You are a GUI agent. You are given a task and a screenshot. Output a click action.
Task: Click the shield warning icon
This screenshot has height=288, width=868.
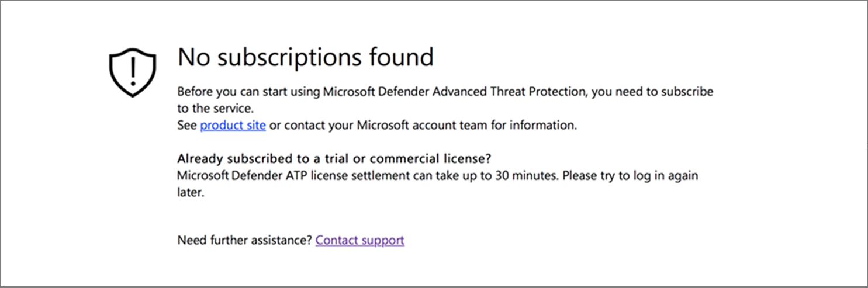point(133,72)
